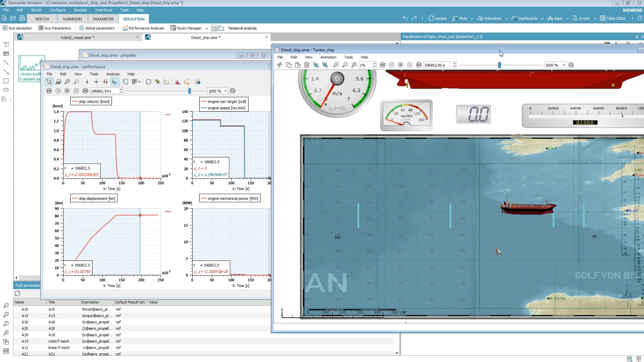Open the histogram tool in performance plot
This screenshot has width=644, height=362.
(178, 82)
